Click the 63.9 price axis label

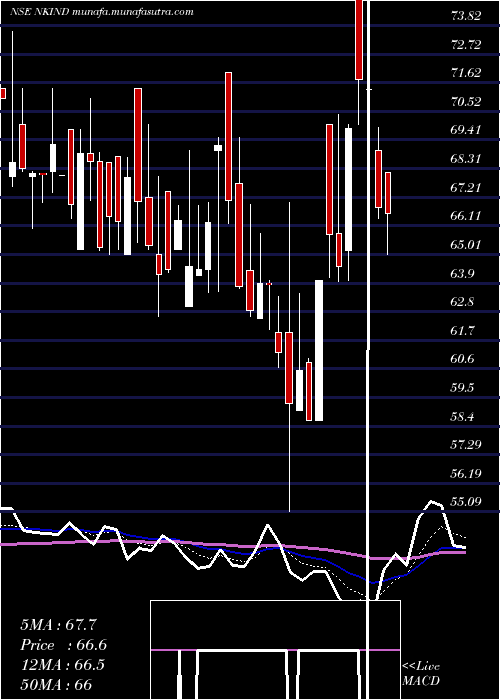[x=463, y=273]
